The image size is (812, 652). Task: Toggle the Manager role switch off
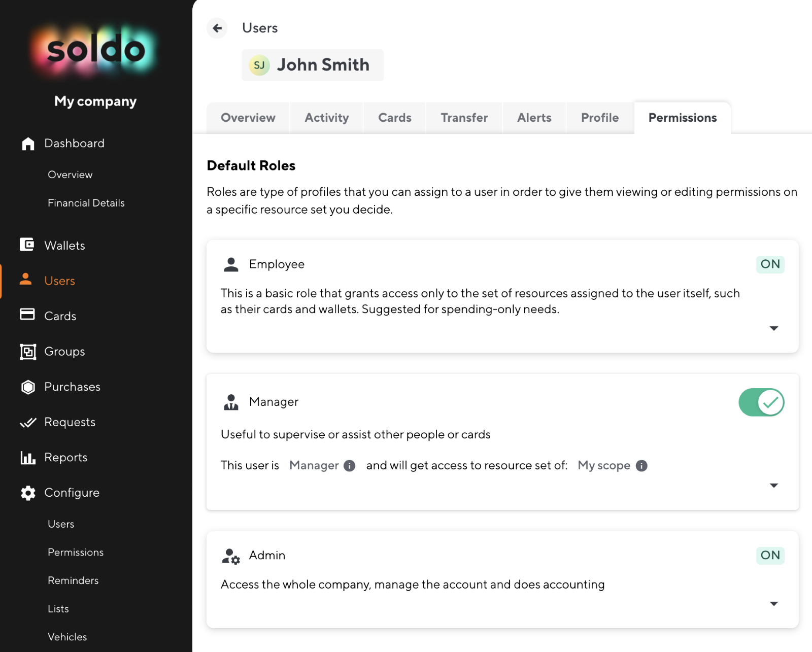761,402
